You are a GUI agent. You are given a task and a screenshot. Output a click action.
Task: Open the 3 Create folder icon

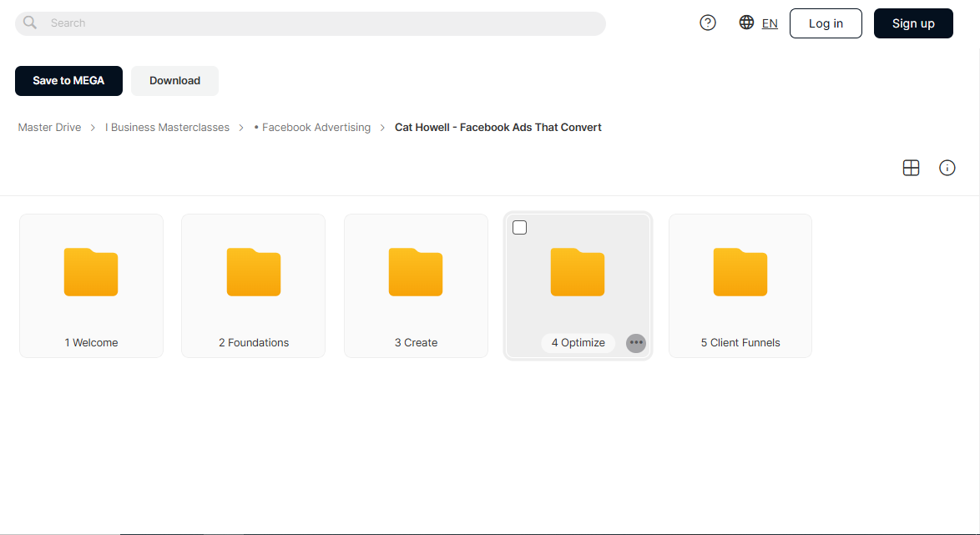point(416,272)
